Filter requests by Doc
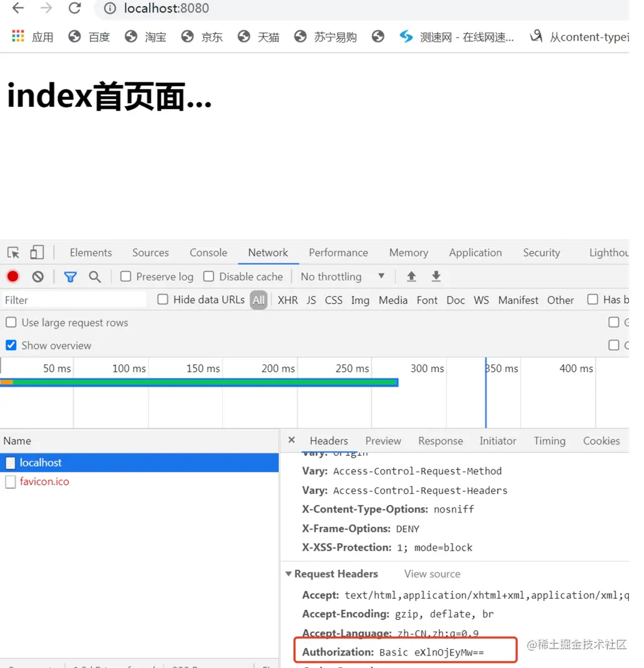Image resolution: width=644 pixels, height=668 pixels. (x=456, y=300)
